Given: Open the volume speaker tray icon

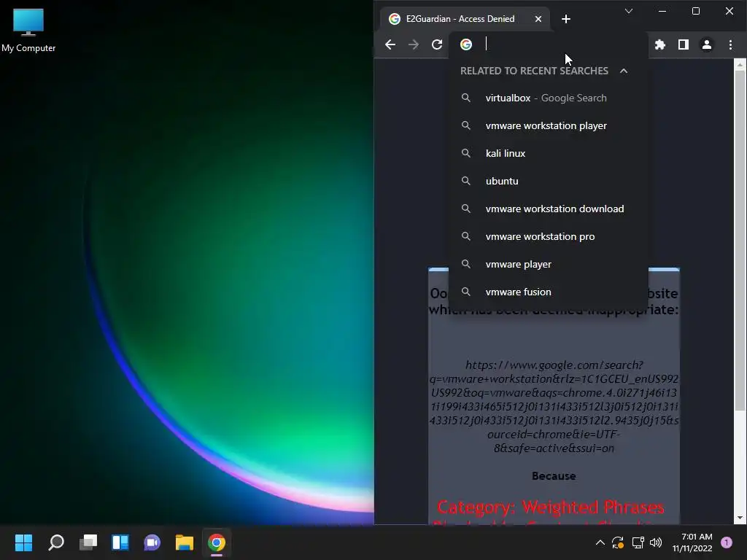Looking at the screenshot, I should coord(656,542).
